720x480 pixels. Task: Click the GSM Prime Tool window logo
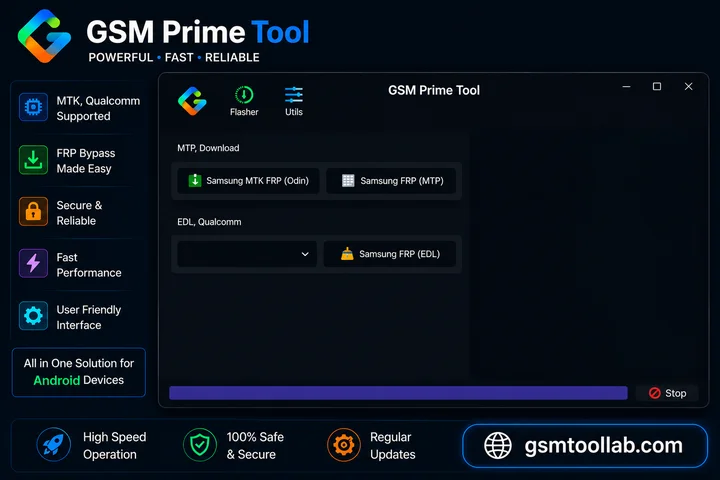coord(192,101)
